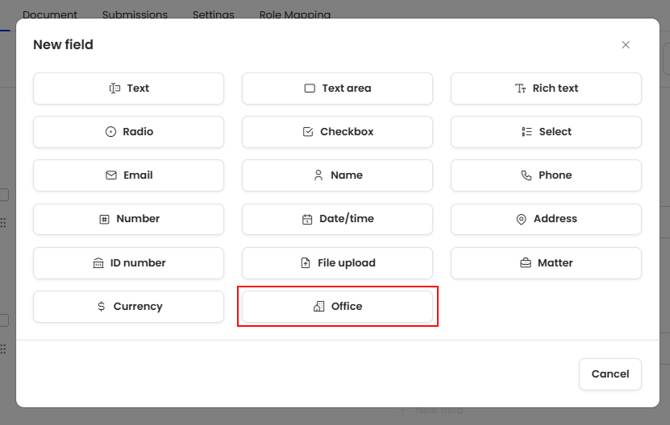Image resolution: width=670 pixels, height=425 pixels.
Task: Add a File upload field
Action: (337, 263)
